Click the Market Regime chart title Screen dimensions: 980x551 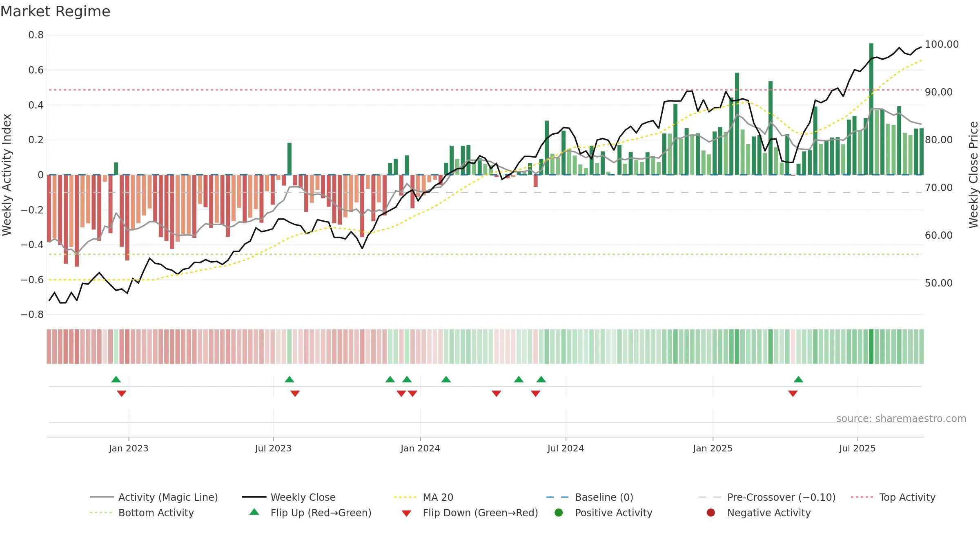[x=55, y=11]
